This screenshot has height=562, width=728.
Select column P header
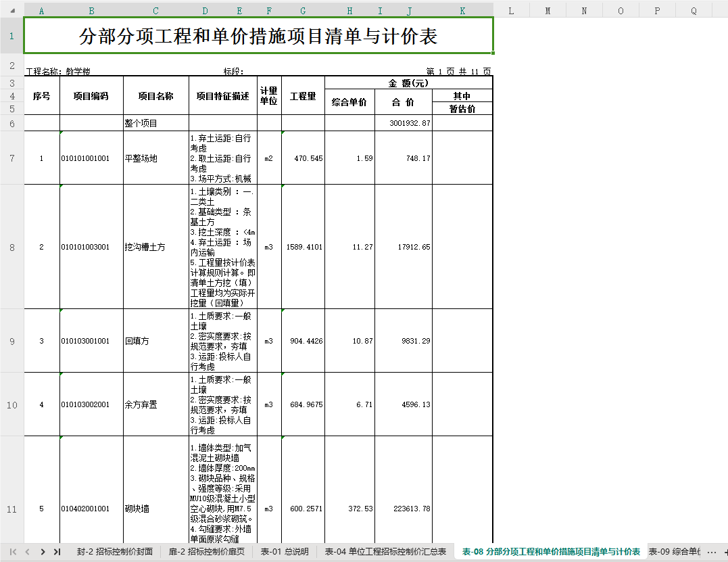point(657,11)
